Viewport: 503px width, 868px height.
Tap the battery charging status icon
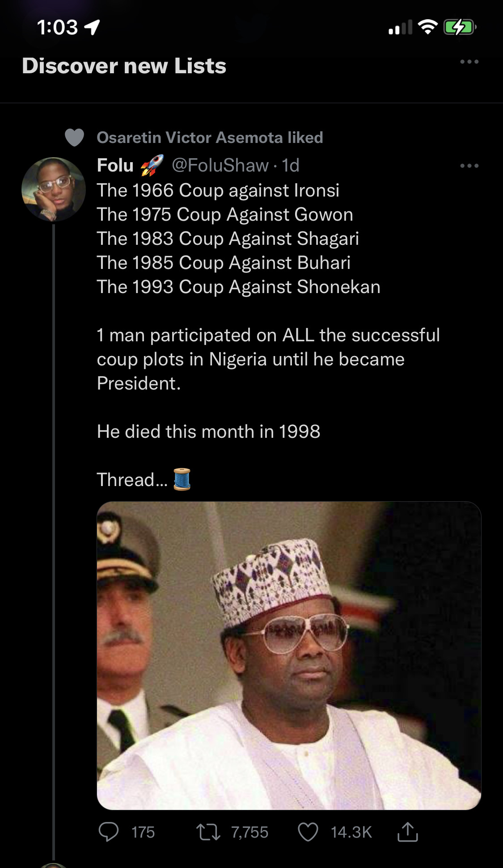tap(459, 28)
